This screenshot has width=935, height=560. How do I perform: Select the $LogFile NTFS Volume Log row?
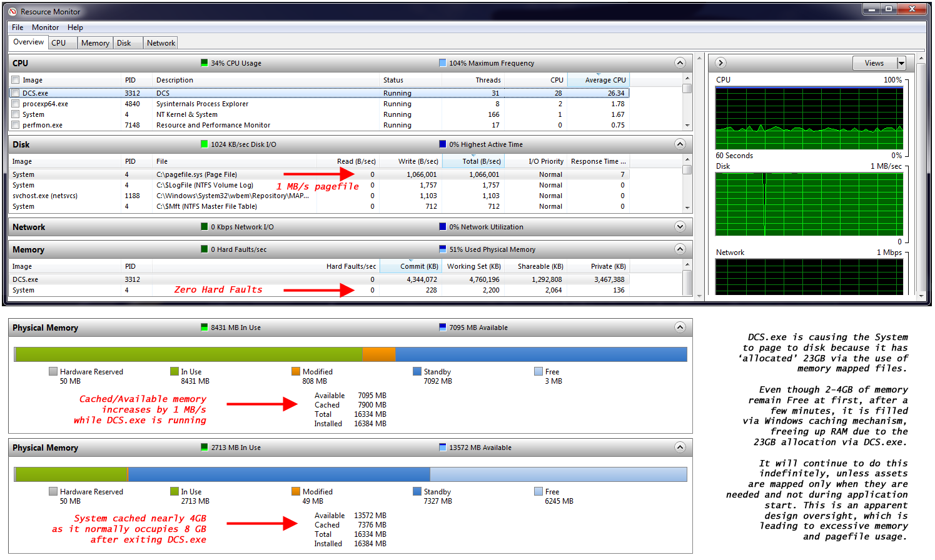pyautogui.click(x=320, y=185)
